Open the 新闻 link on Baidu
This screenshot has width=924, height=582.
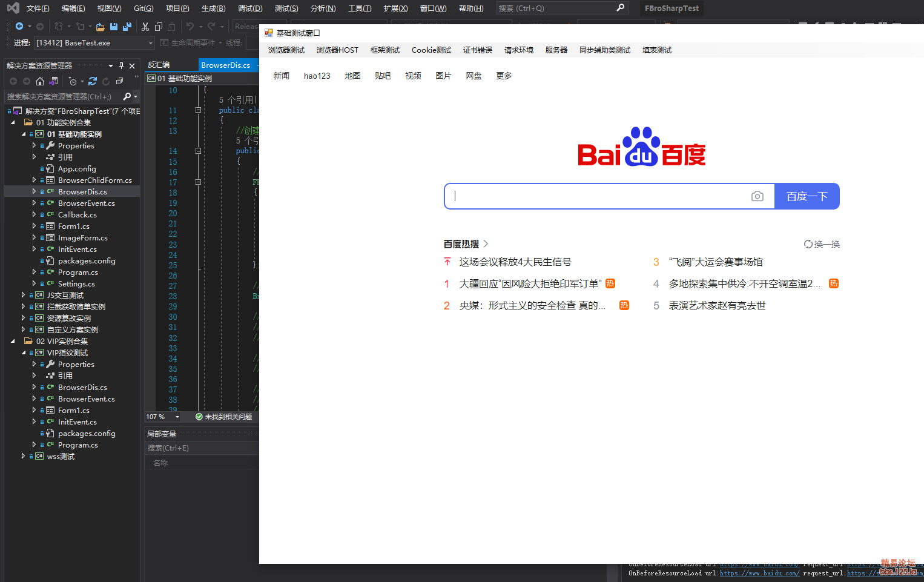click(282, 76)
